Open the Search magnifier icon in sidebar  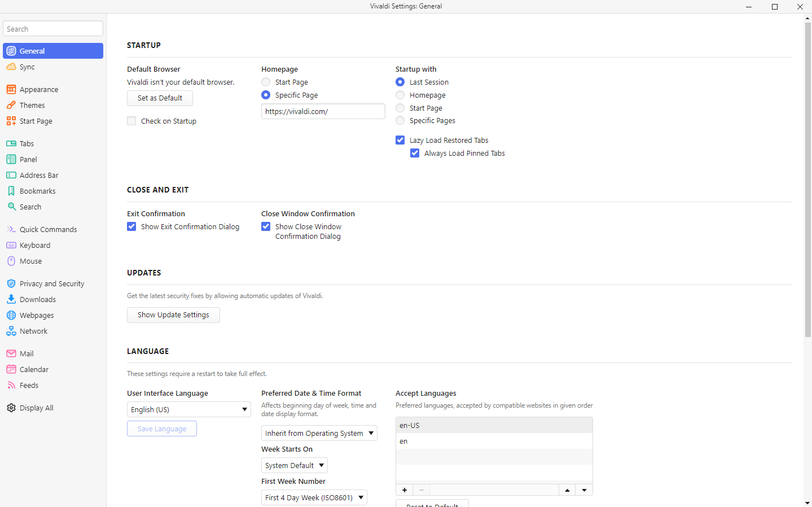click(11, 207)
